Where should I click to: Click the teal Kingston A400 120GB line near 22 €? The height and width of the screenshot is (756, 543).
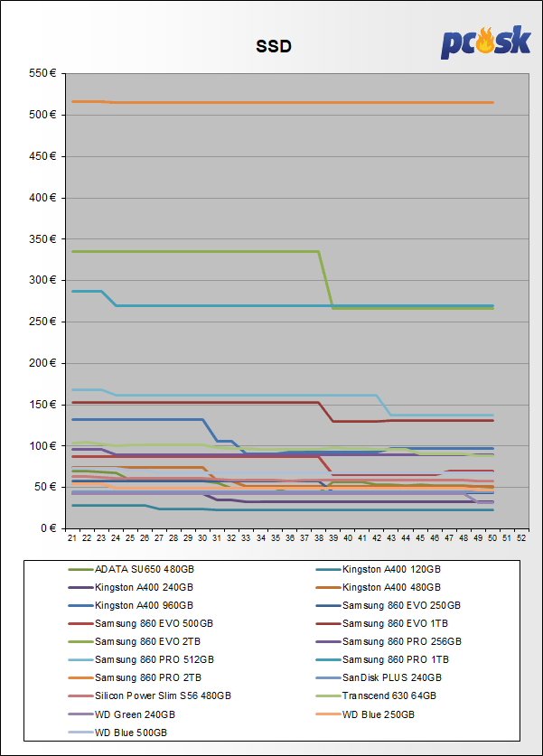(354, 510)
